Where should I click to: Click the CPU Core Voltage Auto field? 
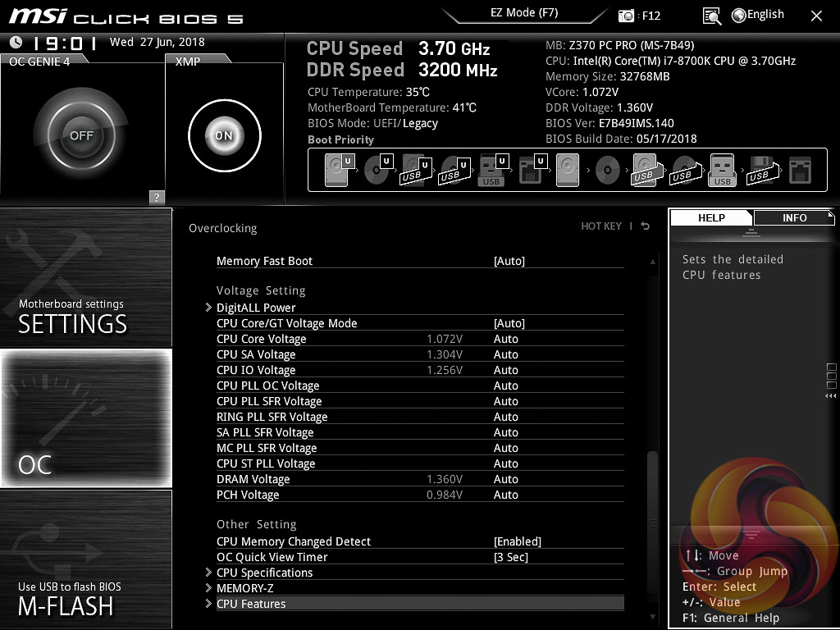click(x=506, y=339)
